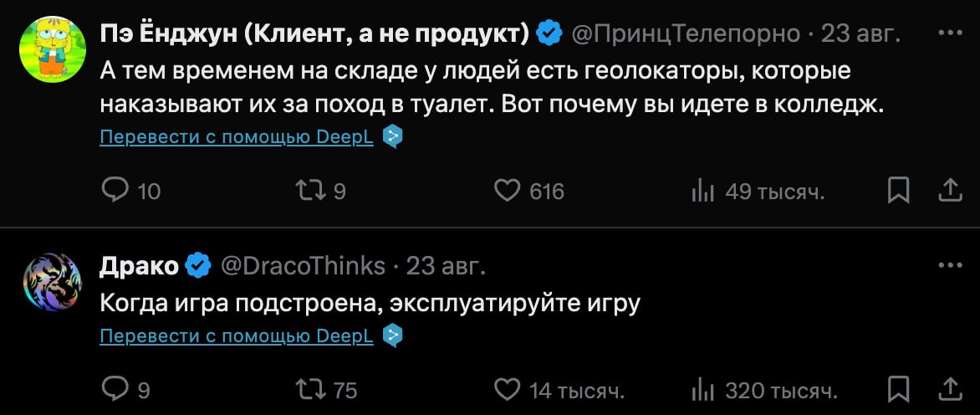Reply to Драко's tweet
980x415 pixels.
(x=114, y=390)
